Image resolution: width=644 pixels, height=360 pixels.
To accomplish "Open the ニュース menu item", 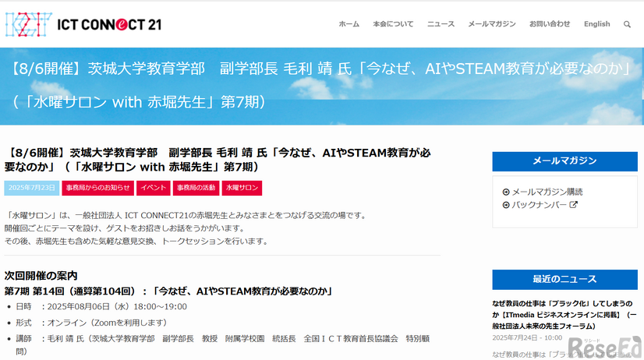I will (x=441, y=24).
